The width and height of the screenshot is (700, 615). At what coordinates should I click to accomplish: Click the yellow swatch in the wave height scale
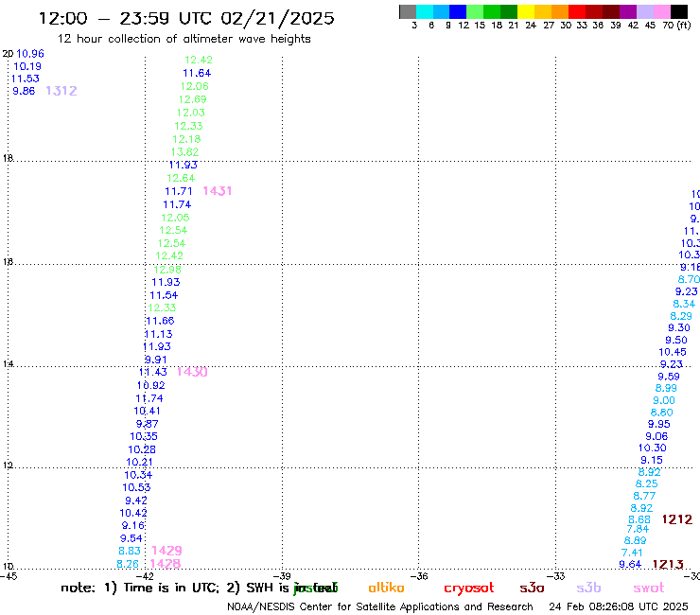click(526, 11)
